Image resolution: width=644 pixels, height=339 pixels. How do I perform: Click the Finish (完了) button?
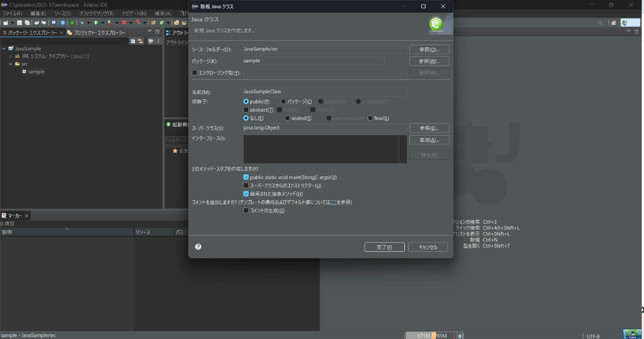(385, 247)
